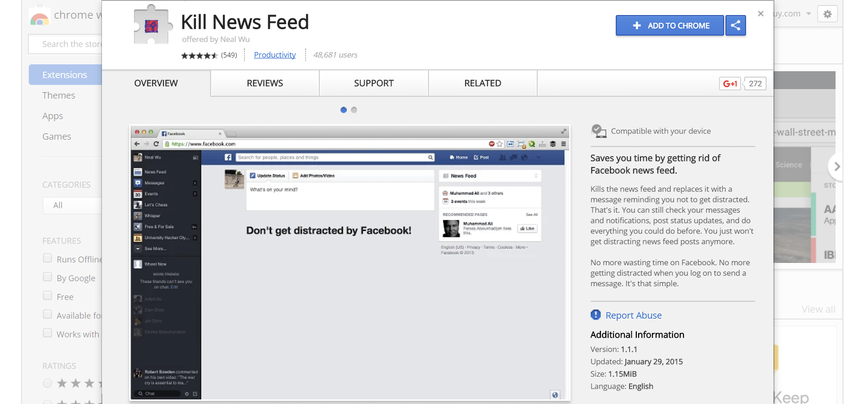Open the store settings gear menu

coord(827,14)
